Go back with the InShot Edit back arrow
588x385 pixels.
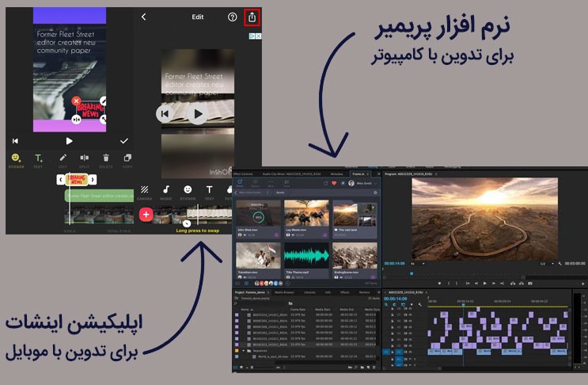point(143,17)
